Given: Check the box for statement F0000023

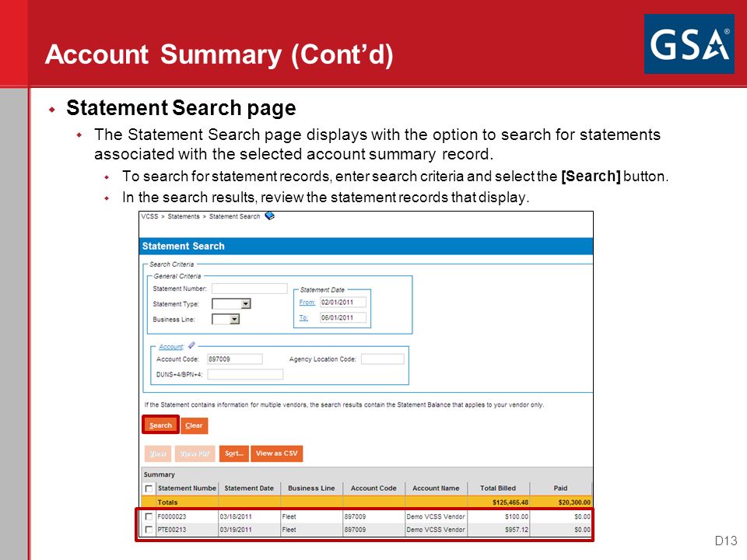Looking at the screenshot, I should click(x=149, y=516).
